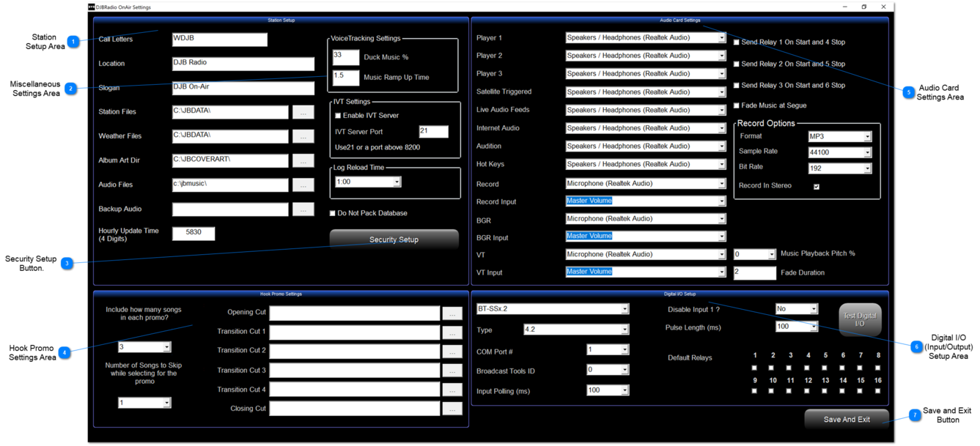Open Player 1 audio device dropdown
Screen dimensions: 980x446
point(721,38)
